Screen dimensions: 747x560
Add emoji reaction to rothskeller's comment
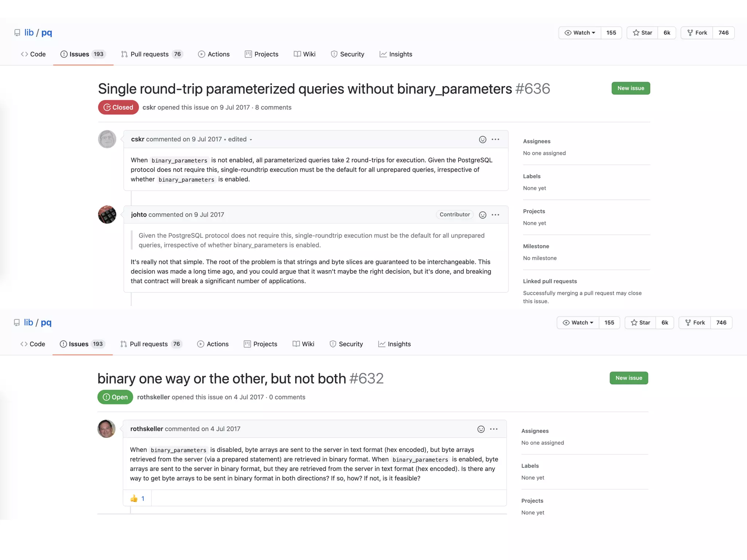click(x=481, y=429)
